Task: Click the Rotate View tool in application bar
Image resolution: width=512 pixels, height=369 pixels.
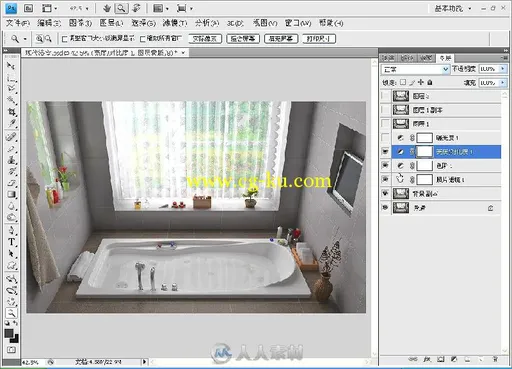Action: point(136,8)
